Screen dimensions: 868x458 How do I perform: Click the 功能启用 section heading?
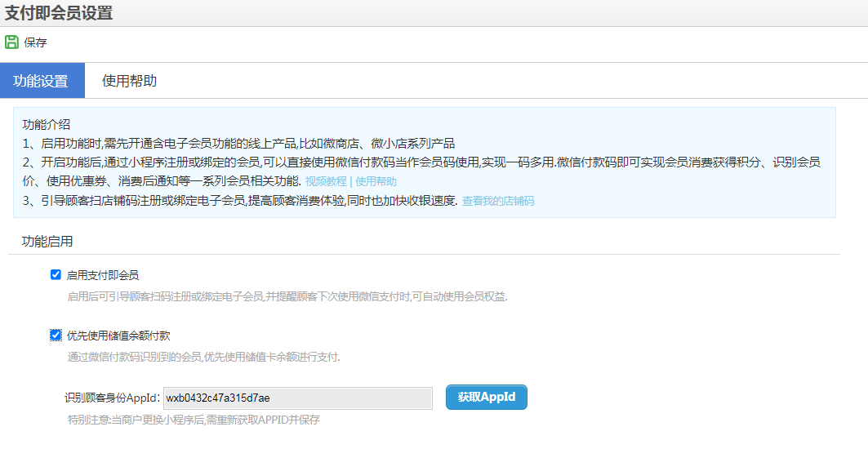pyautogui.click(x=47, y=242)
